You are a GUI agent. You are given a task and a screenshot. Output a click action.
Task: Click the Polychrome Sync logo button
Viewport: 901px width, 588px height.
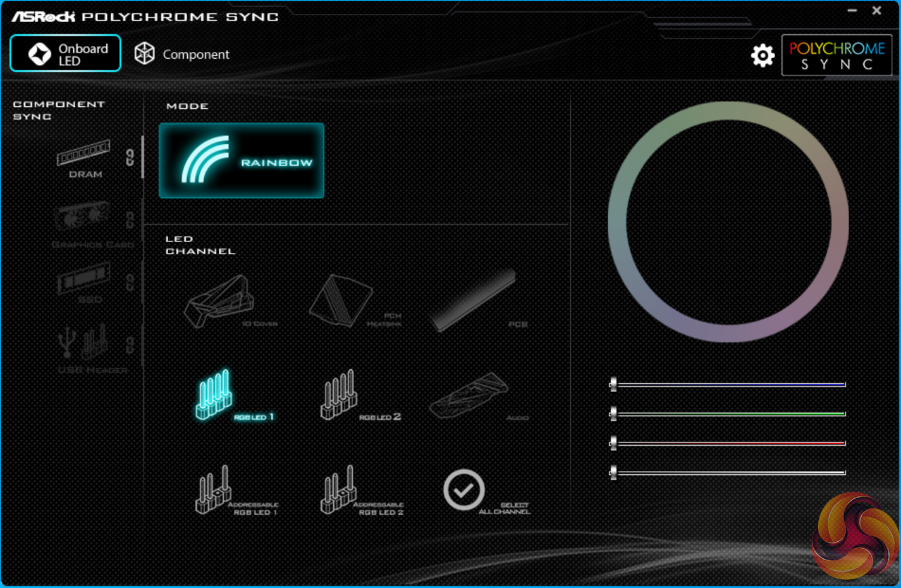(x=837, y=55)
